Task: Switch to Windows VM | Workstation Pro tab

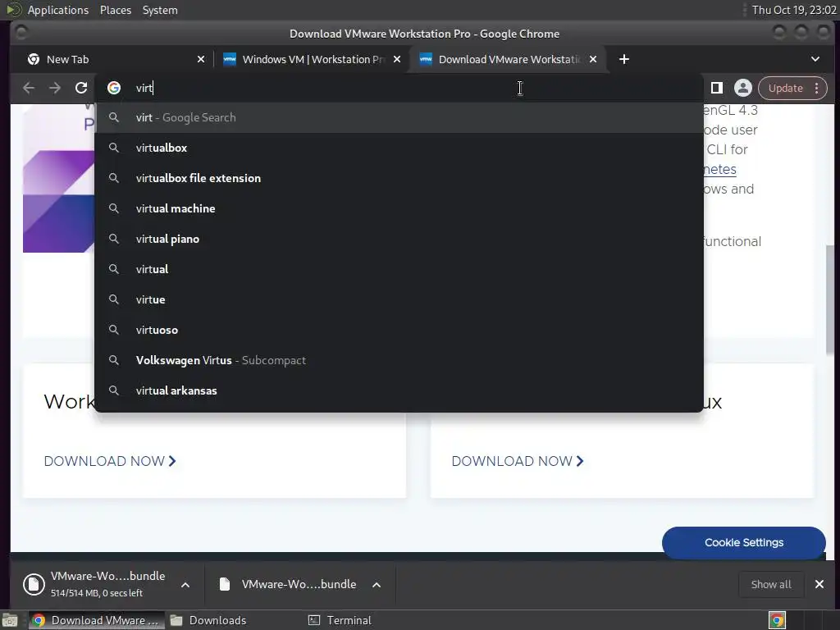Action: pyautogui.click(x=313, y=59)
